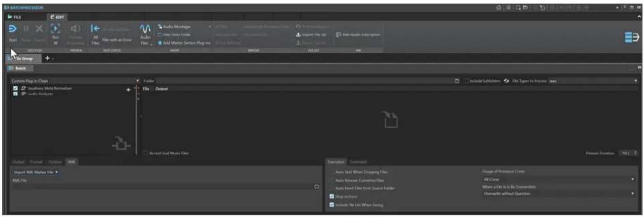Browse for source folder icon
Screen dimensions: 644x217
[457, 81]
